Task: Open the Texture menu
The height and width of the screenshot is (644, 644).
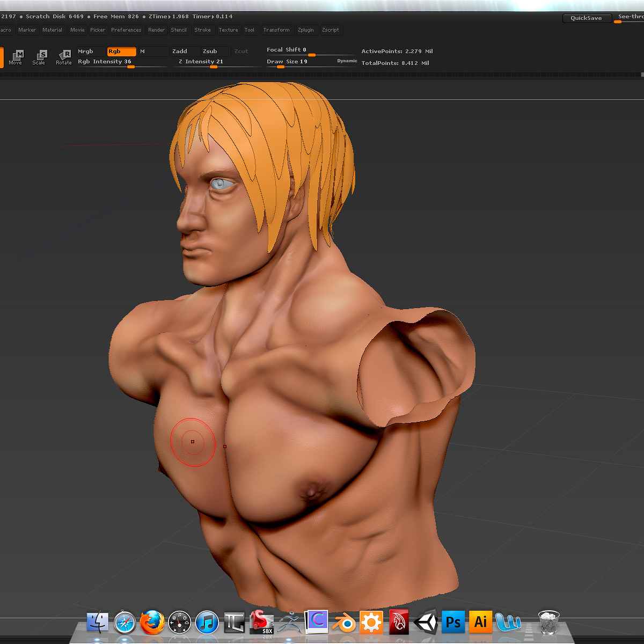Action: [x=228, y=30]
